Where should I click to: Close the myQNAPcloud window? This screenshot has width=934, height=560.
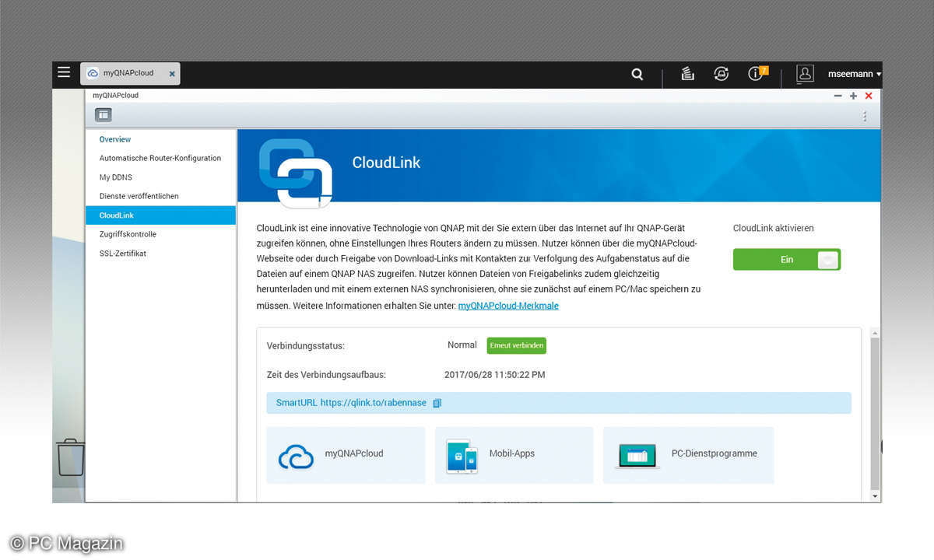[x=869, y=96]
